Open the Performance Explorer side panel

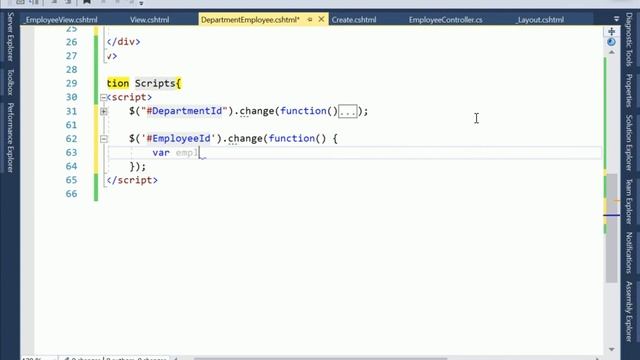10,138
